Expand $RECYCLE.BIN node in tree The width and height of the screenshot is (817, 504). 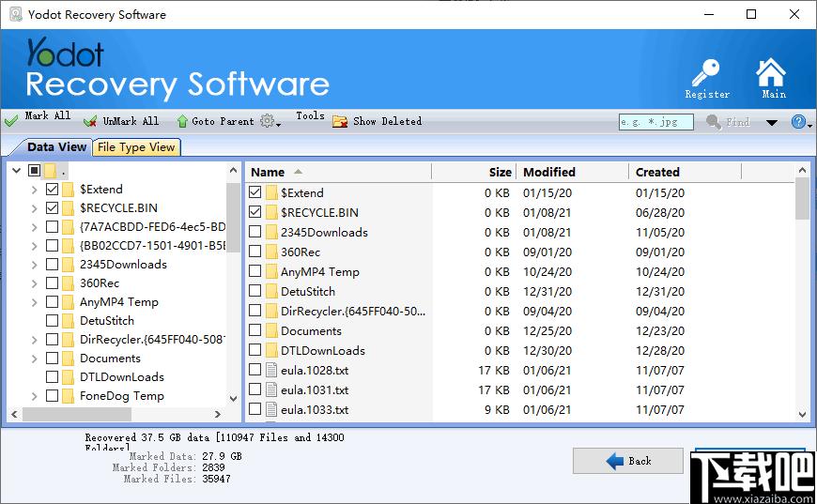point(35,208)
